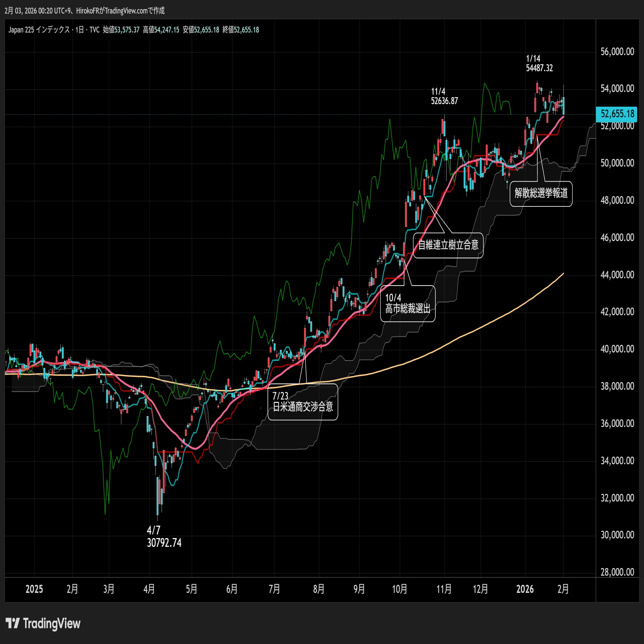Click the 42,000.00 price axis label
Viewport: 644px width, 644px height.
617,312
